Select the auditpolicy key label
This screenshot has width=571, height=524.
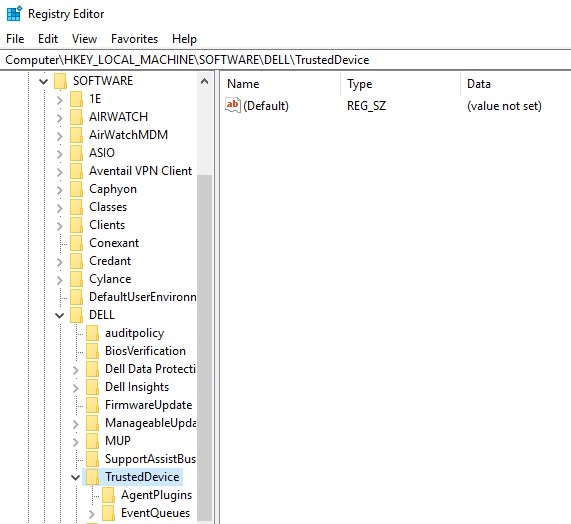[x=134, y=333]
